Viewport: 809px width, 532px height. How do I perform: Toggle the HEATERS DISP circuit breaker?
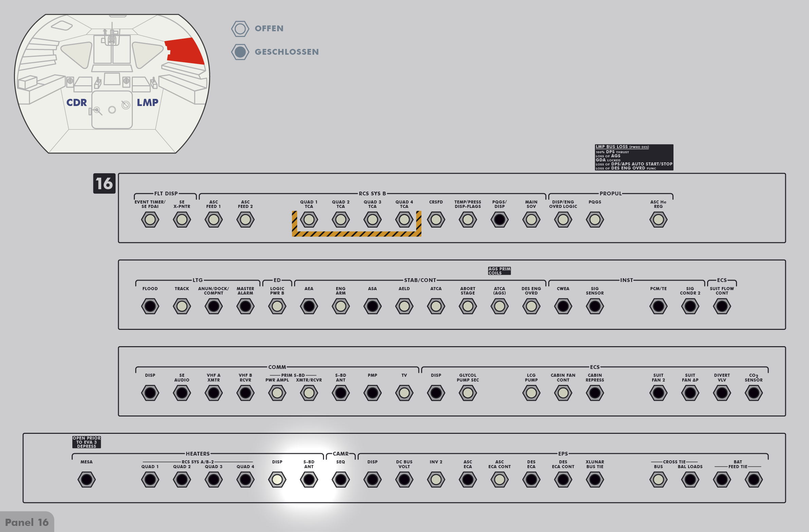click(277, 480)
